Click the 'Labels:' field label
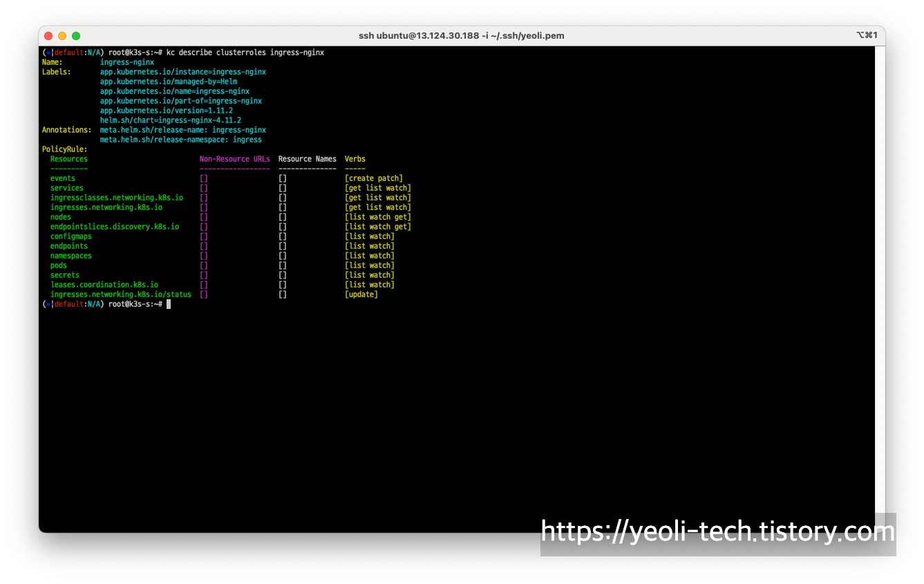Screen dimensions: 924x584 click(x=57, y=72)
